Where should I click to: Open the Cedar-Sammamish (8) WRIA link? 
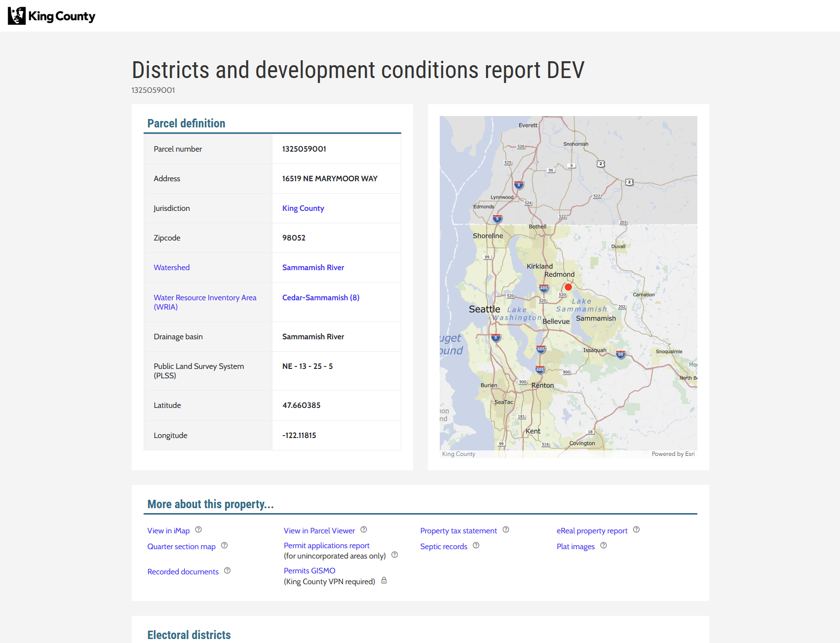(x=320, y=297)
